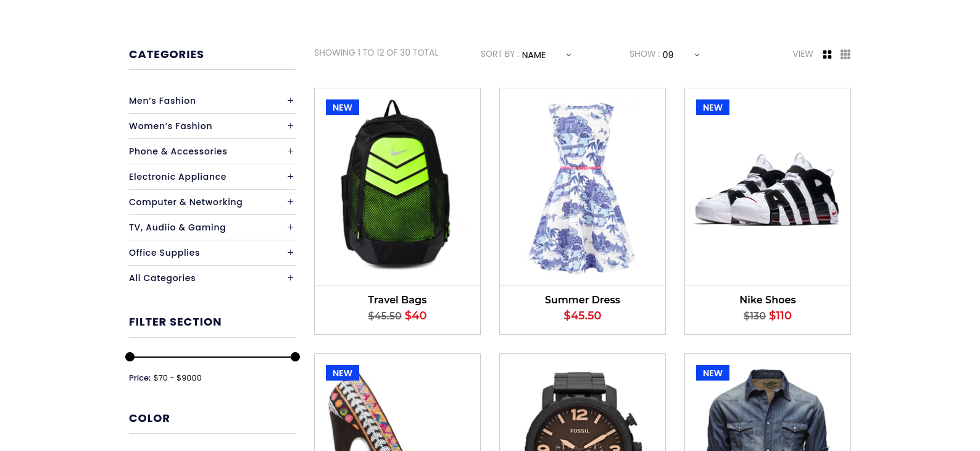
Task: Expand the All Categories plus expander
Action: click(290, 278)
